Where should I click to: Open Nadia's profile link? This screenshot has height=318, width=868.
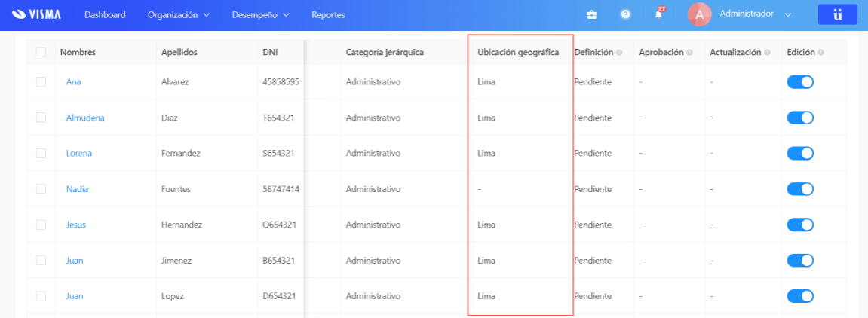(x=78, y=189)
